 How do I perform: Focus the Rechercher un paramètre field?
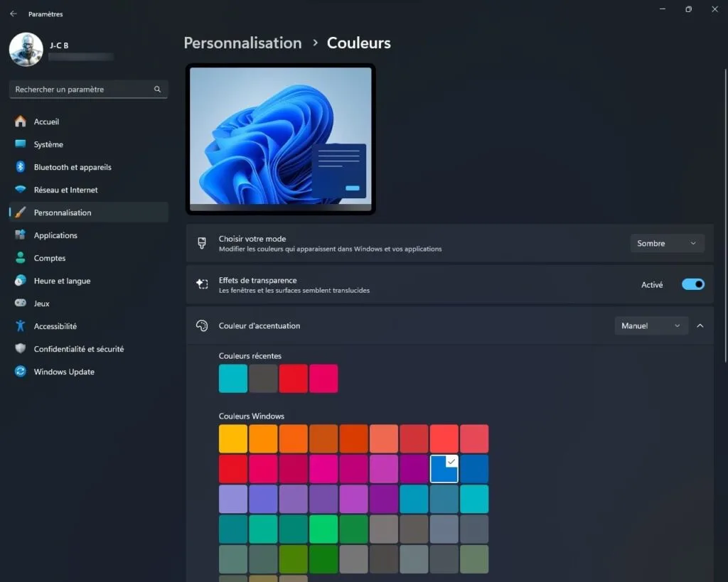click(x=89, y=89)
